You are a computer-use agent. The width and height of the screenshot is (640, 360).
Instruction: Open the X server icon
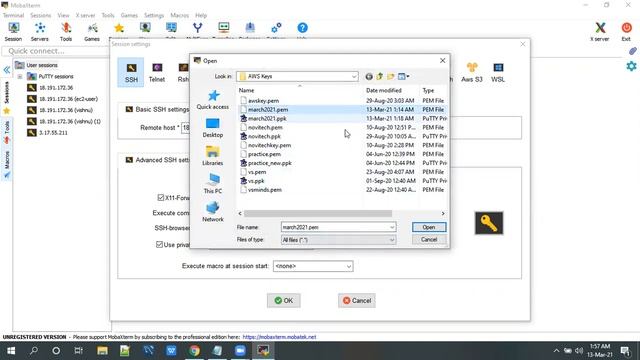click(600, 32)
